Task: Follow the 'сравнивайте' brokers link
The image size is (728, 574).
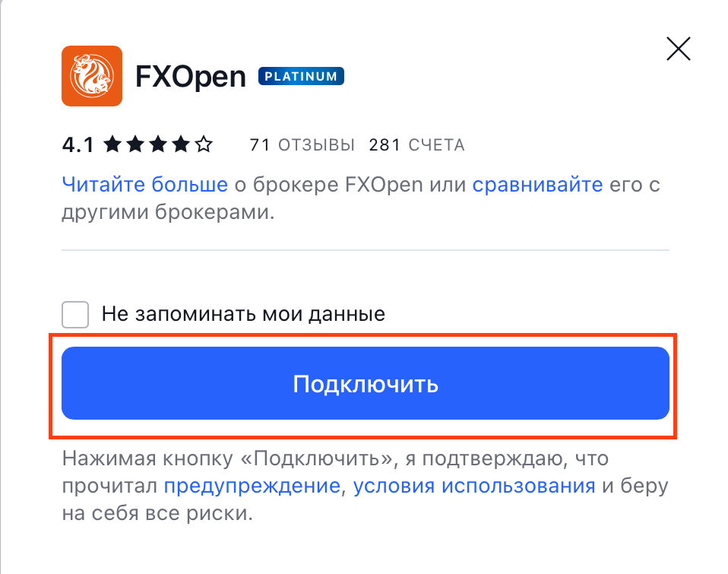Action: click(x=538, y=185)
